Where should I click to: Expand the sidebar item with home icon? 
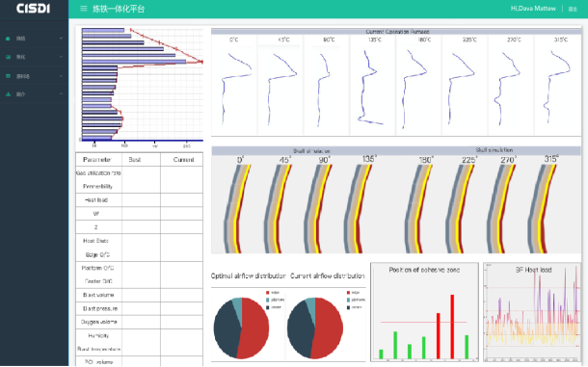pos(61,39)
